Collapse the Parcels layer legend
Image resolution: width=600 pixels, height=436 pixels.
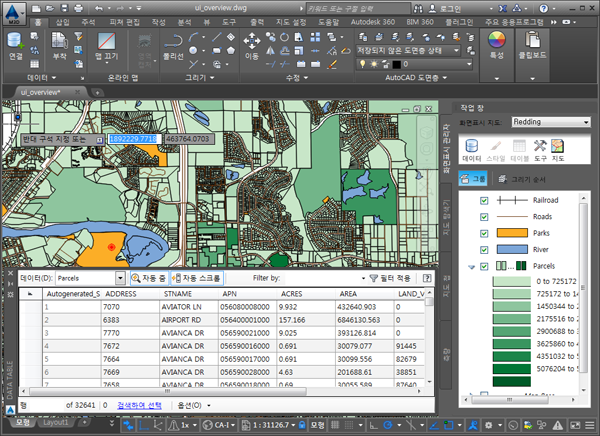(471, 266)
